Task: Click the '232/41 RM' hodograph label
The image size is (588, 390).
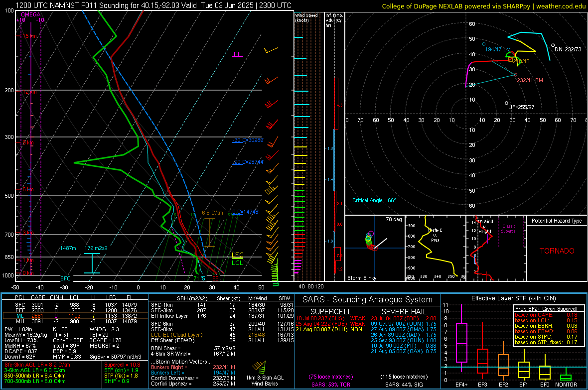Action: click(530, 80)
